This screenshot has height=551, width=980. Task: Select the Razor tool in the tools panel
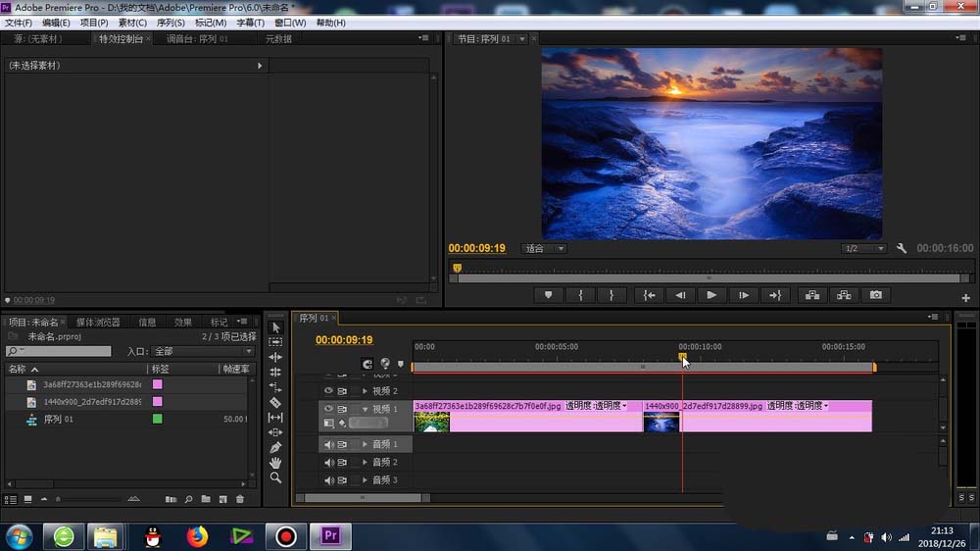(x=275, y=402)
